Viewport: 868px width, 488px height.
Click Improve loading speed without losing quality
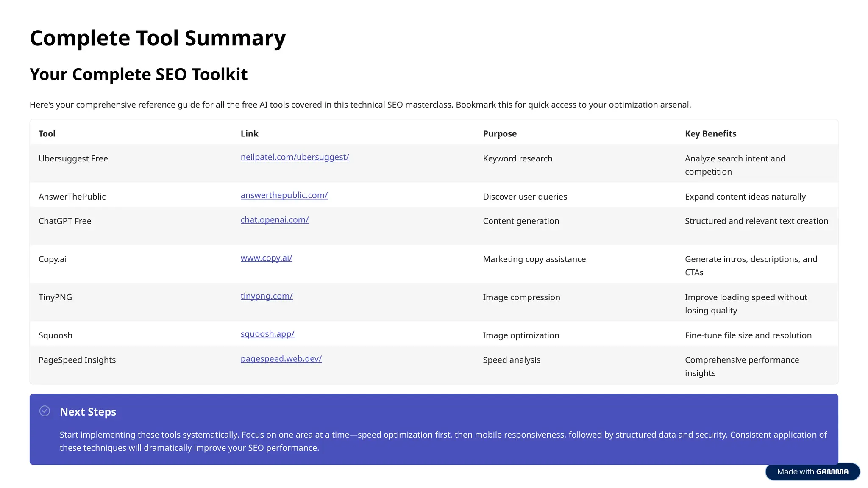[746, 304]
